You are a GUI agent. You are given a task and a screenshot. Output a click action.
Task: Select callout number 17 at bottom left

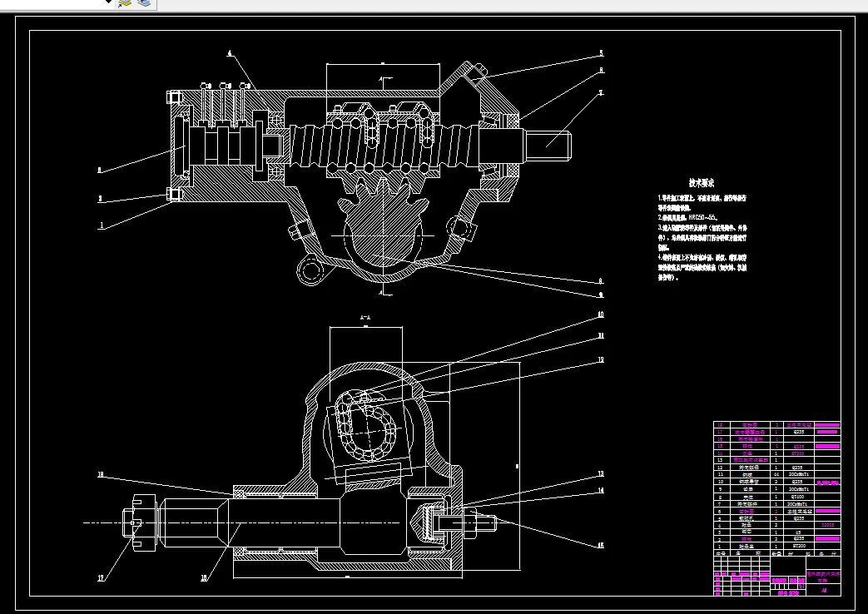101,578
